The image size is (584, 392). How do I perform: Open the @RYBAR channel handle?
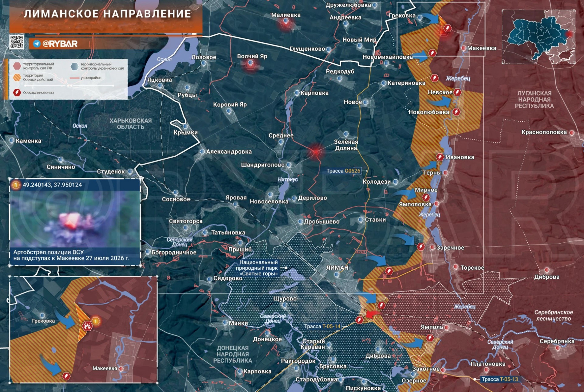[x=60, y=44]
